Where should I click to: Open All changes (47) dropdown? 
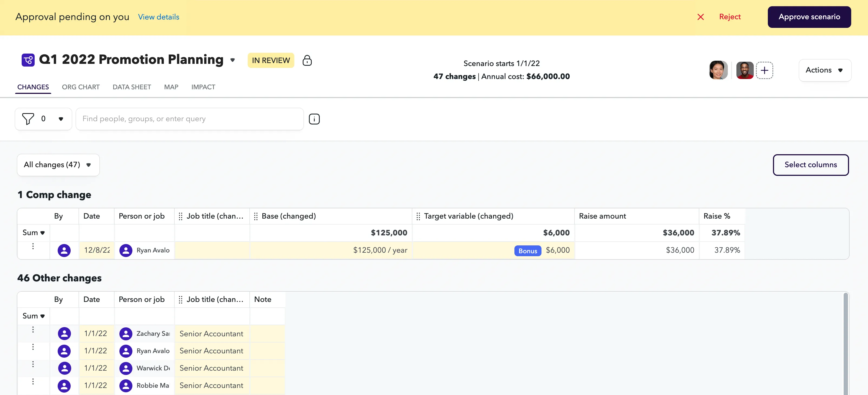[x=58, y=165]
